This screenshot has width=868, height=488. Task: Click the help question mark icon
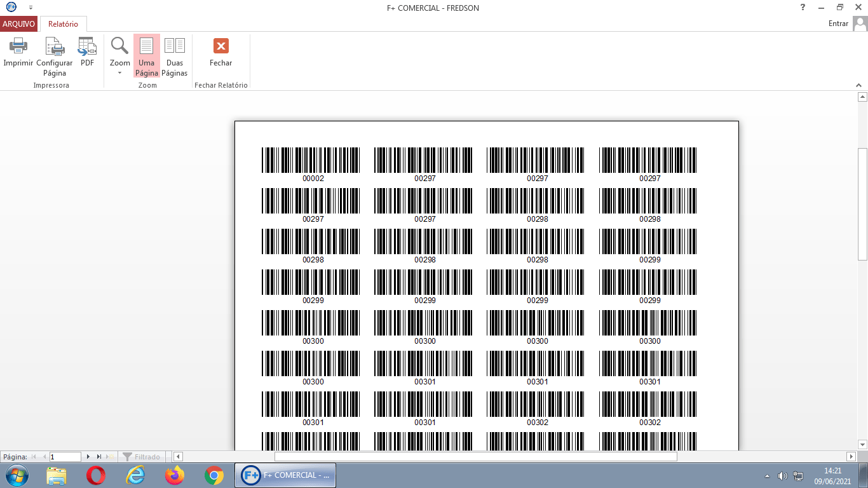(x=803, y=8)
